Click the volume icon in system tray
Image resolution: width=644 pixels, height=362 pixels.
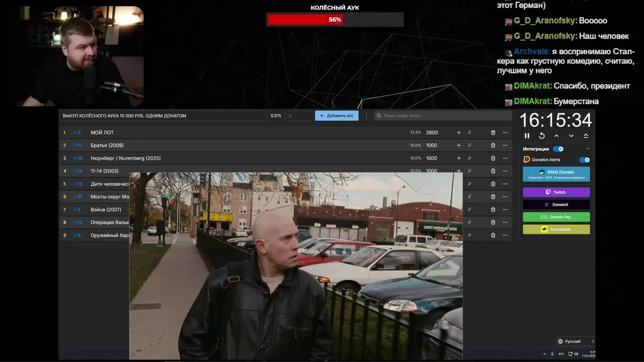pos(577,354)
